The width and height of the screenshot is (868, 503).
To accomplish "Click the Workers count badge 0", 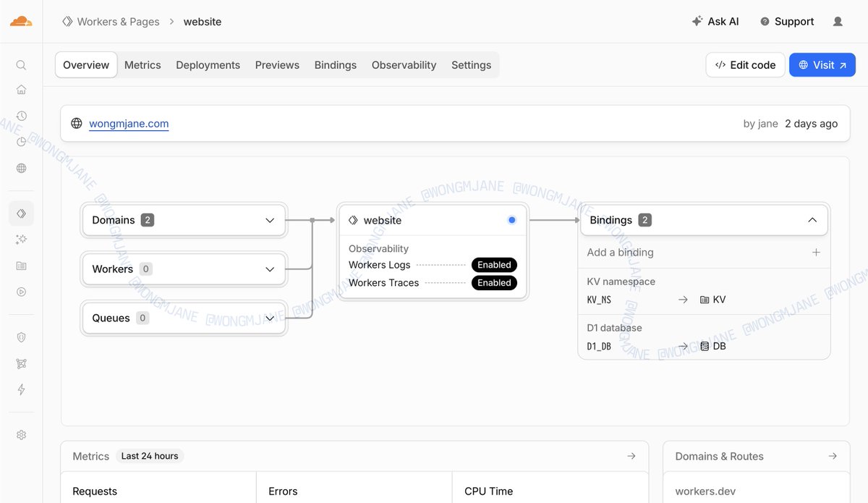I will pos(145,269).
